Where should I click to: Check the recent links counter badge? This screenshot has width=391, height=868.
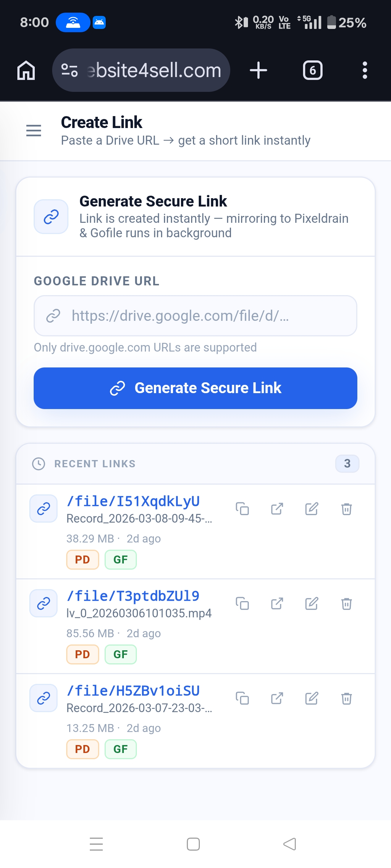pos(347,463)
